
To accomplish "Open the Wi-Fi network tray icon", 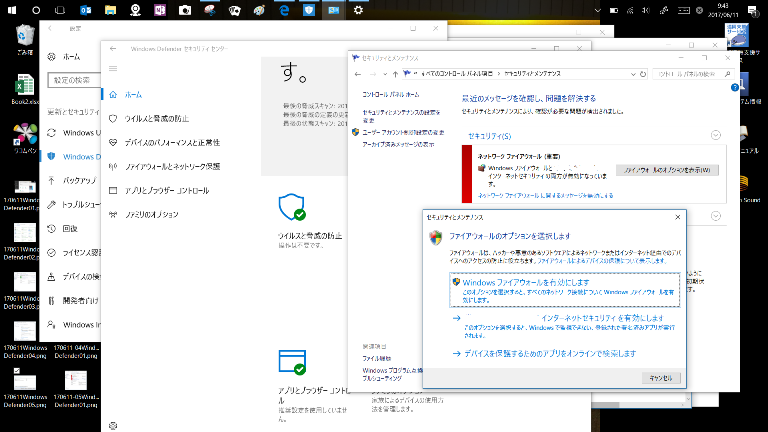I will [x=630, y=10].
